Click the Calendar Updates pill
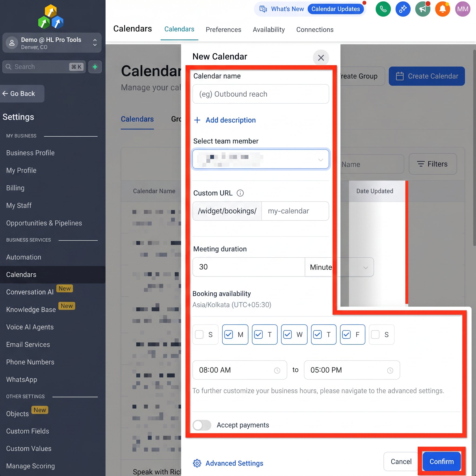 pos(336,9)
